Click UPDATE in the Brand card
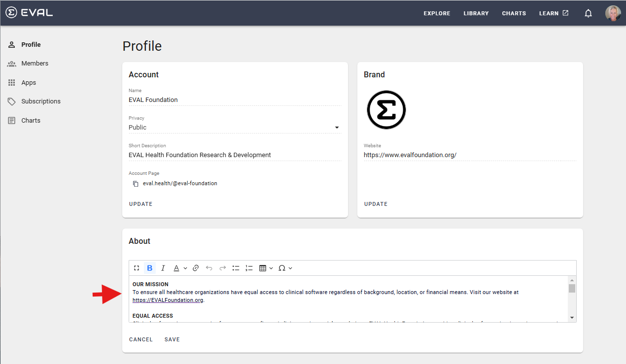The width and height of the screenshot is (626, 364). [x=376, y=204]
